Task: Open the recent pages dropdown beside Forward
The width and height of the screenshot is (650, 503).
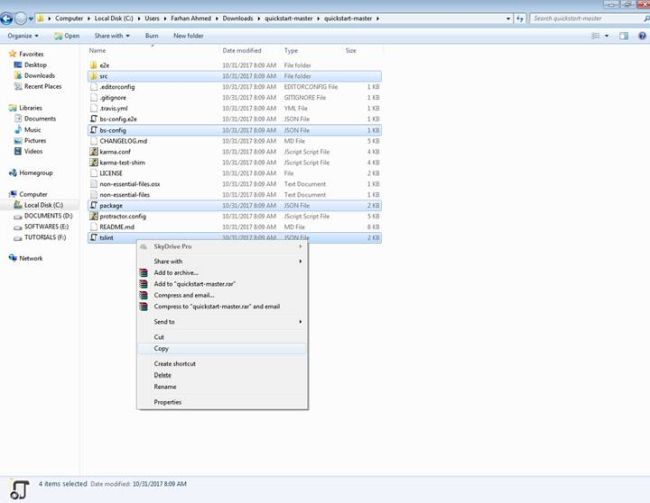Action: click(x=31, y=19)
